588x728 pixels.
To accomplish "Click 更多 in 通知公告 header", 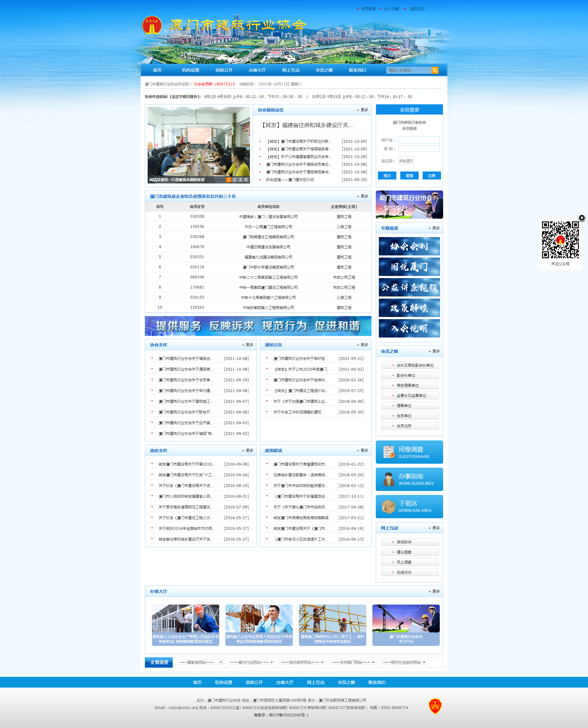I will coord(362,345).
